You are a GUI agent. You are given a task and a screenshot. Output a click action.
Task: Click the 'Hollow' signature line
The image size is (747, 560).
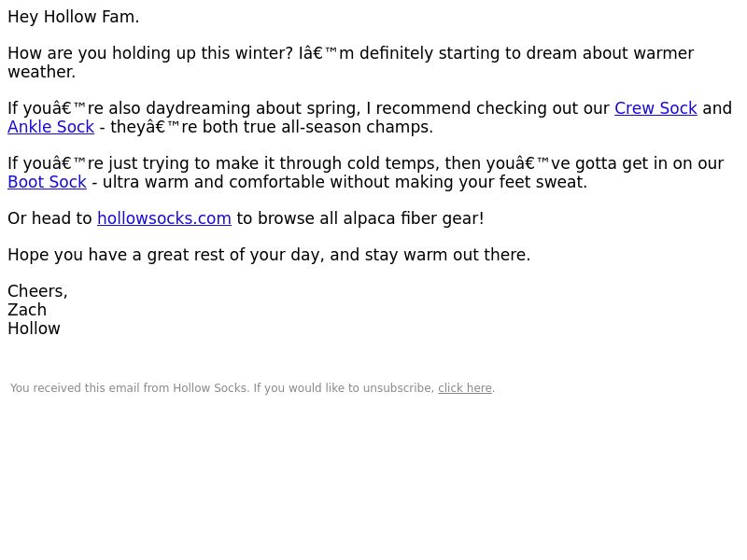tap(34, 329)
